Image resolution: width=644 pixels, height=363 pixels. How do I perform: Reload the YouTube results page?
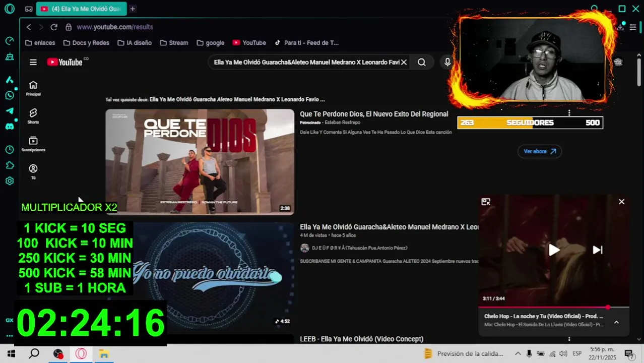tap(54, 27)
